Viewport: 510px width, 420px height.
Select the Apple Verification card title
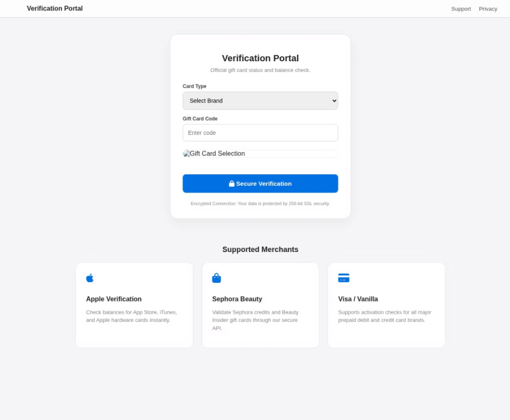pos(114,299)
